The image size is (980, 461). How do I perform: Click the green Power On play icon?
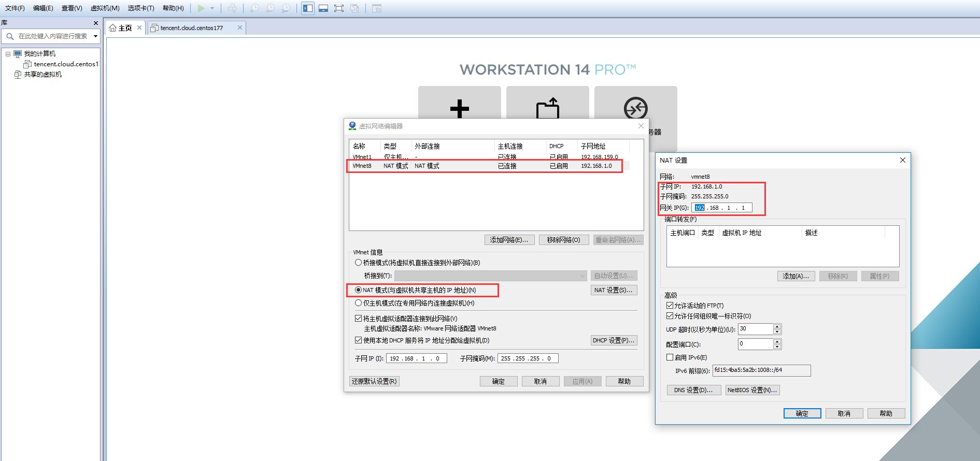tap(201, 8)
